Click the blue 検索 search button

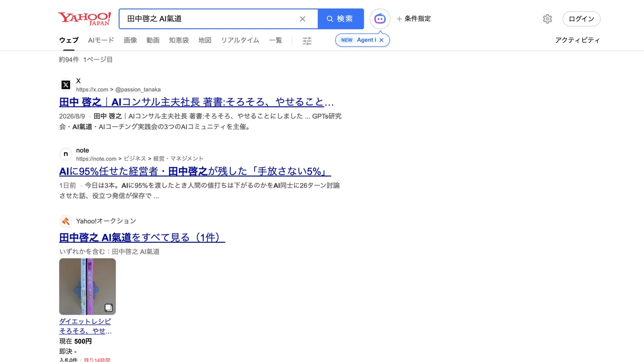coord(341,19)
